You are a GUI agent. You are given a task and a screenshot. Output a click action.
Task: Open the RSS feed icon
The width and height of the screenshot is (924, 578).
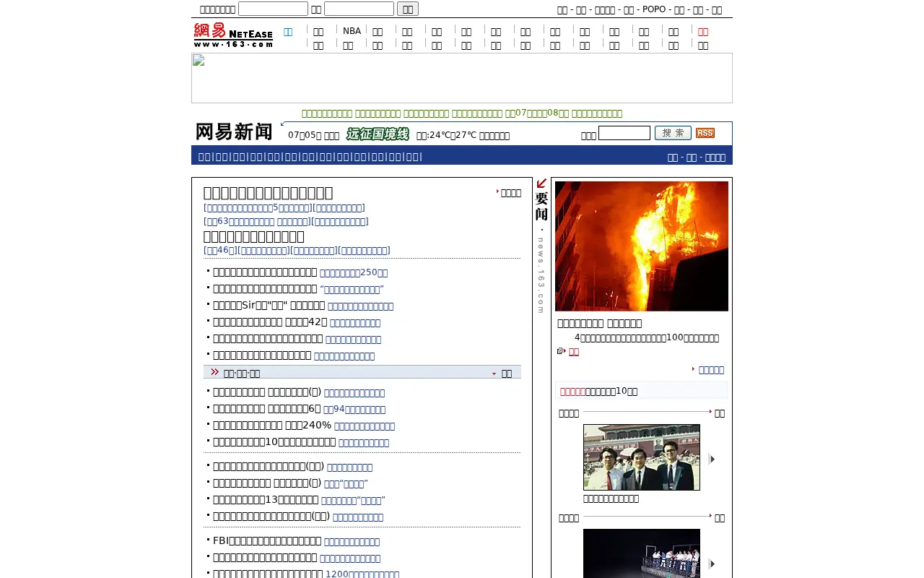pos(705,133)
